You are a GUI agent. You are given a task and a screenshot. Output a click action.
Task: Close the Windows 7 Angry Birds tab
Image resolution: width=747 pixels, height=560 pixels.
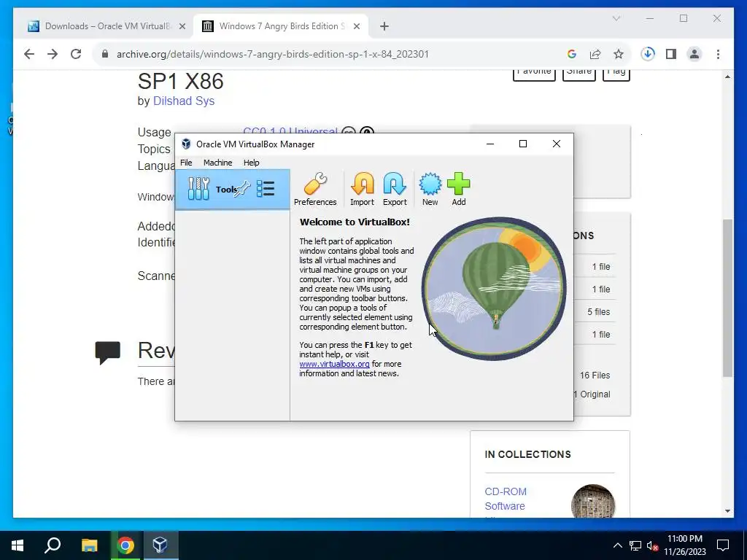pos(357,27)
